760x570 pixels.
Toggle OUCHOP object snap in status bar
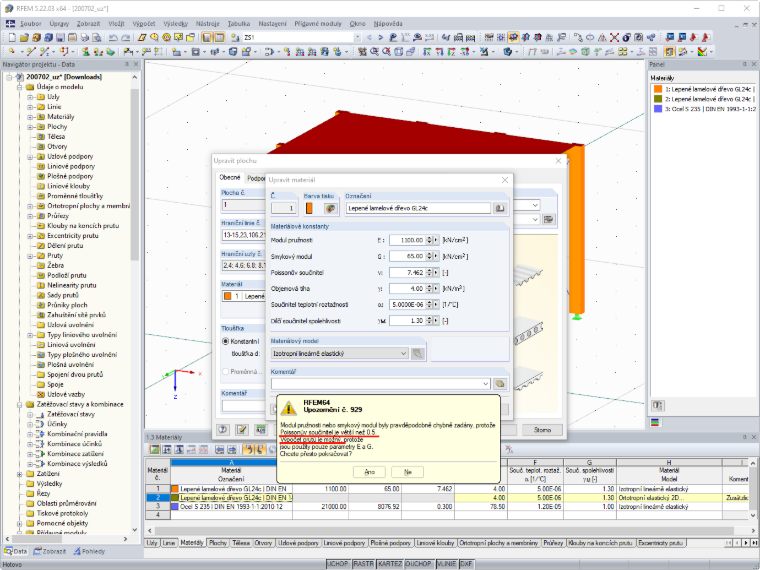(418, 564)
